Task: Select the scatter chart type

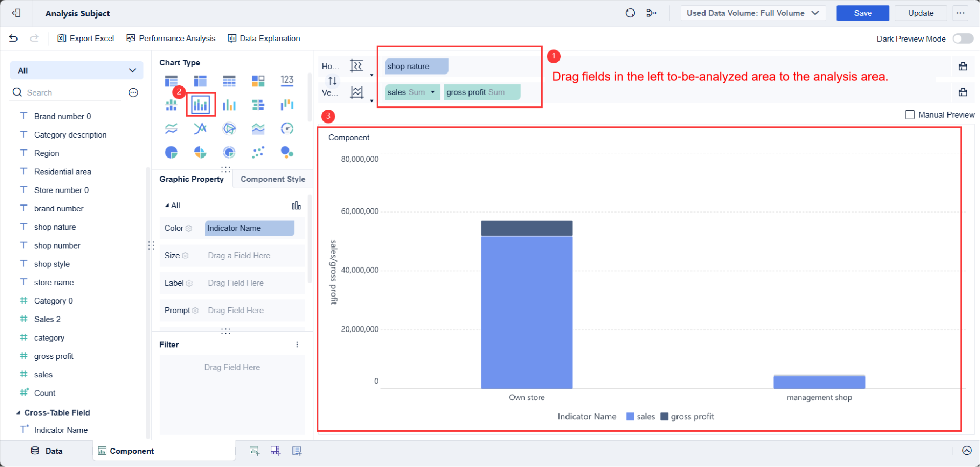Action: point(258,152)
